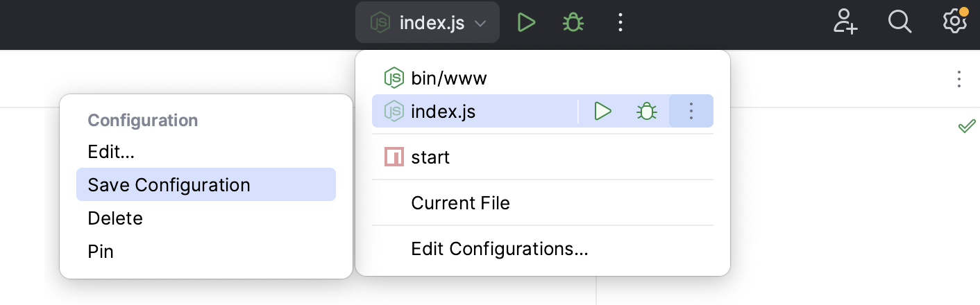
Task: Debug index.js using the row's bug icon
Action: click(x=647, y=111)
